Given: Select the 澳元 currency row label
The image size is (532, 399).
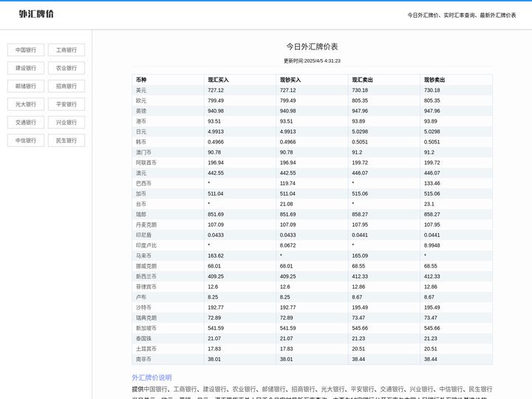Looking at the screenshot, I should [141, 173].
